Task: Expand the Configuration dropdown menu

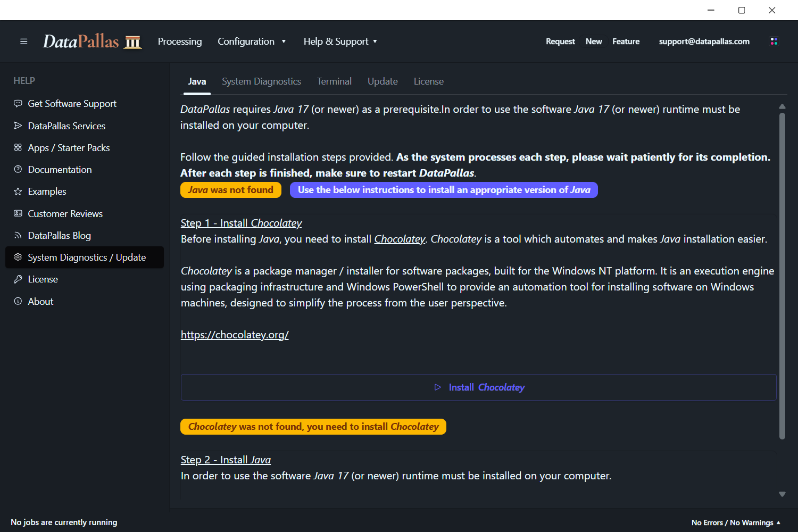Action: [x=252, y=41]
